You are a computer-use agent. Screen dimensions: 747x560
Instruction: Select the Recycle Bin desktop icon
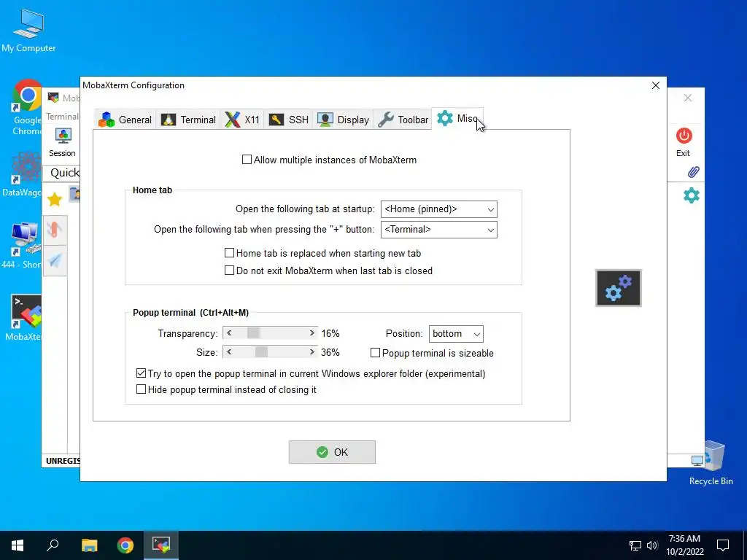(711, 463)
